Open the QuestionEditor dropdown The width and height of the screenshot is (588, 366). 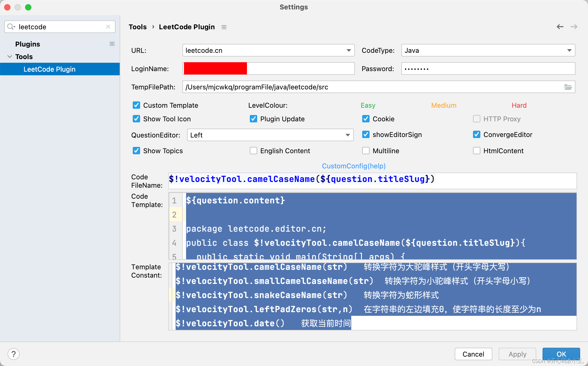click(x=270, y=135)
